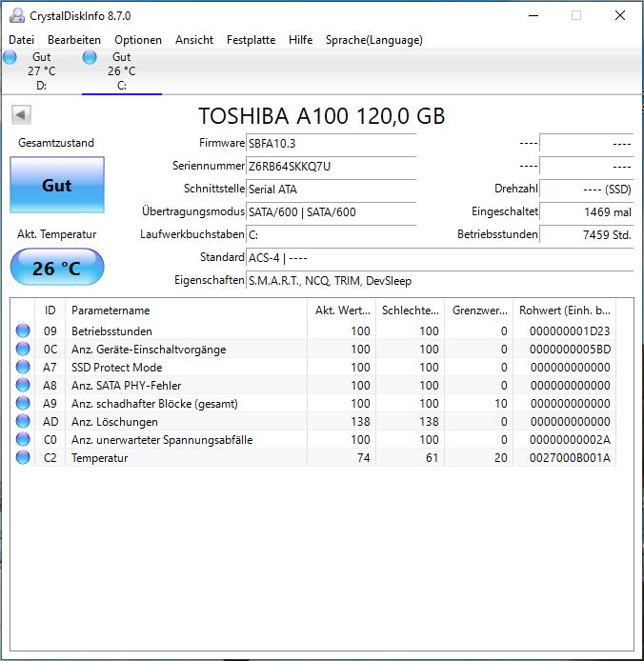Image resolution: width=644 pixels, height=661 pixels.
Task: Click the Gesamtzustand label
Action: (x=56, y=143)
